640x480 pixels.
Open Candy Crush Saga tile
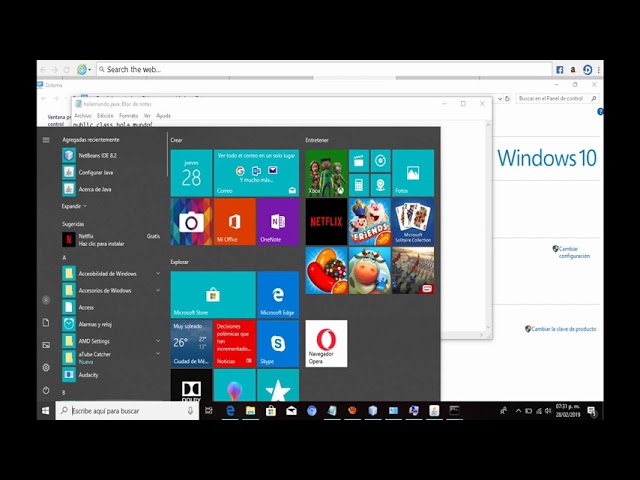(327, 270)
